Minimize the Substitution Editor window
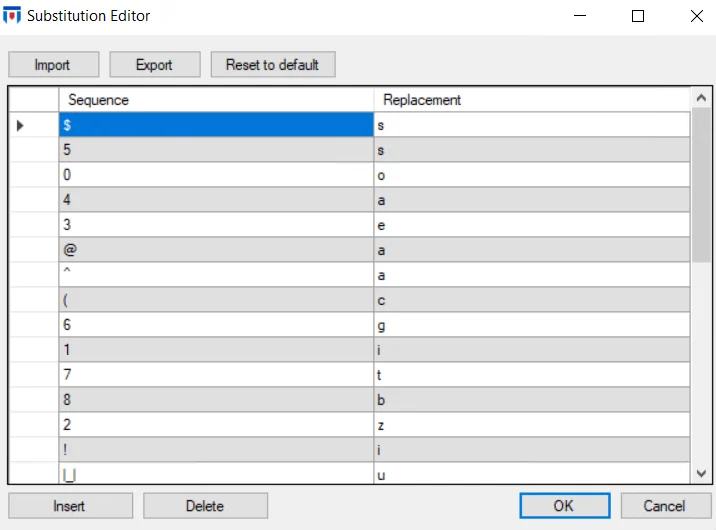 (580, 16)
